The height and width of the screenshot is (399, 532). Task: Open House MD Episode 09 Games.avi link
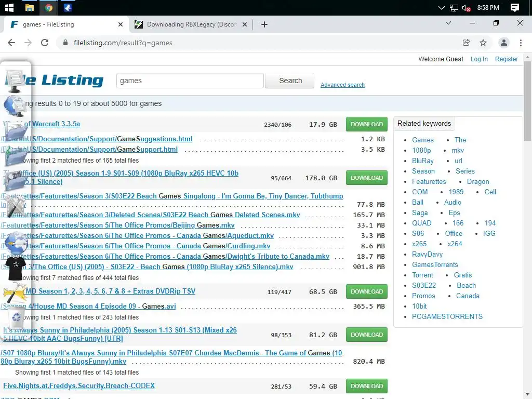[x=88, y=306]
